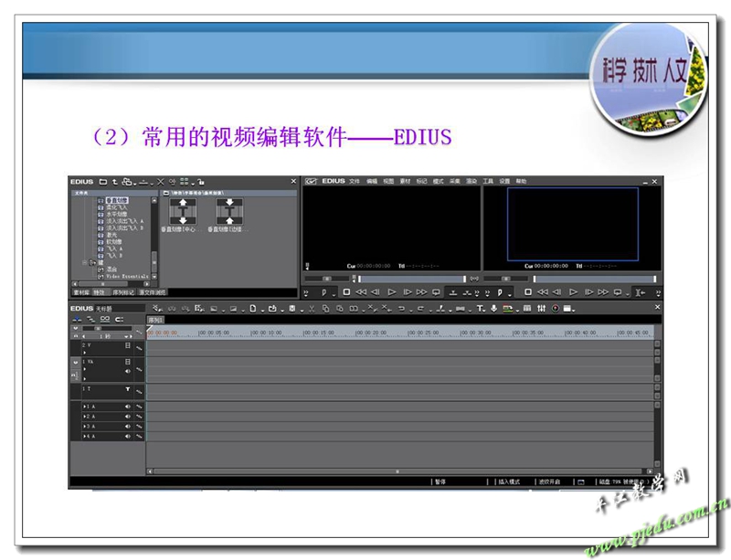Select Video Essentials in effects tree
The image size is (731, 560).
(x=127, y=277)
